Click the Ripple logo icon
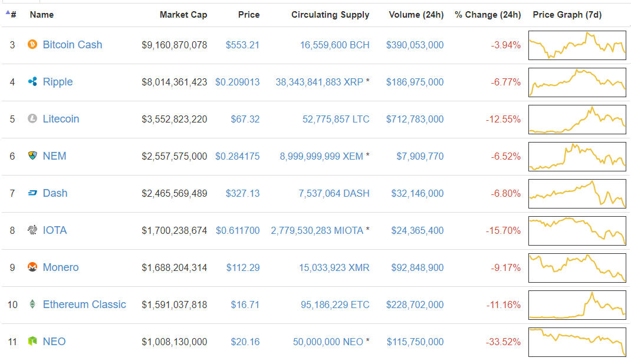Viewport: 631px width, 364px height. pyautogui.click(x=32, y=82)
